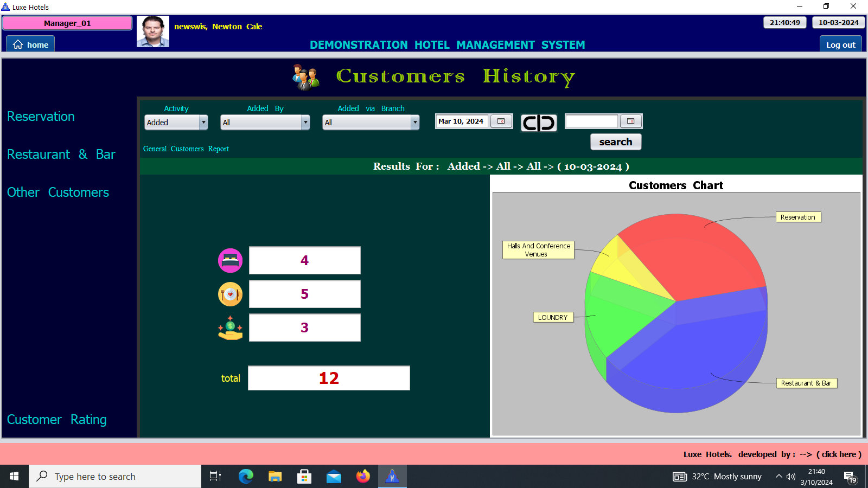Click the restaurant plate icon
Screen dimensions: 868x488
[x=230, y=294]
